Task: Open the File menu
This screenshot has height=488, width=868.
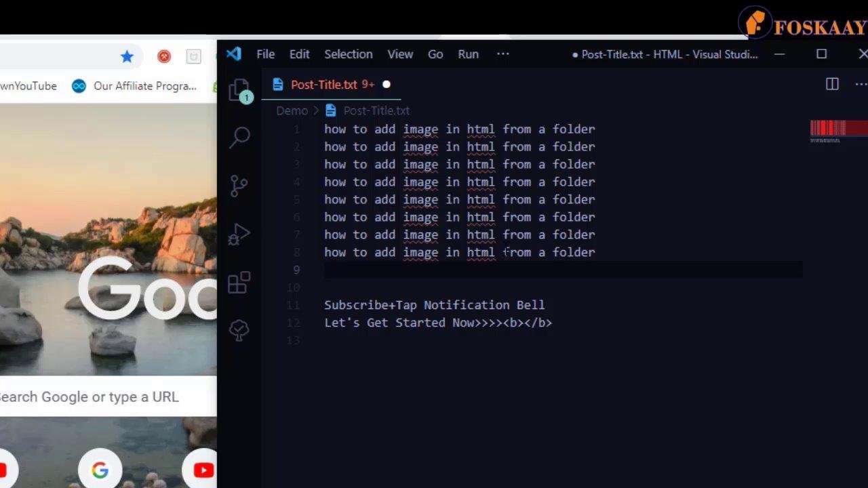Action: coord(265,54)
